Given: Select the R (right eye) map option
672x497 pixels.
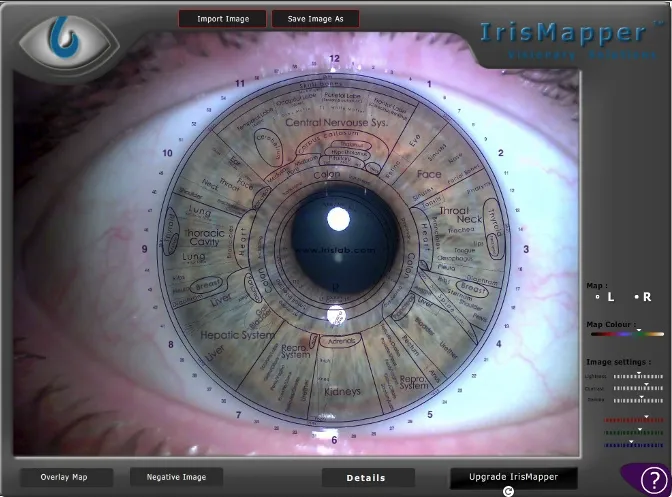Looking at the screenshot, I should (643, 296).
